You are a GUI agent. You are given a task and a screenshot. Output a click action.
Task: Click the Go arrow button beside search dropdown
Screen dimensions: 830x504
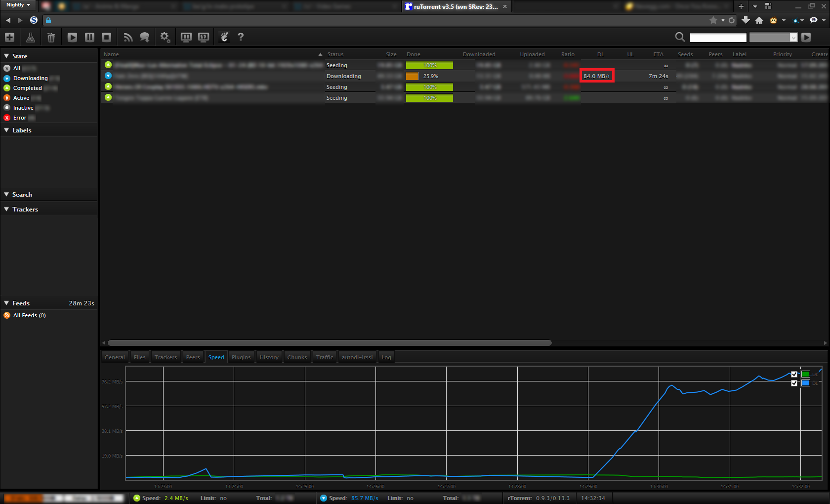pyautogui.click(x=806, y=37)
